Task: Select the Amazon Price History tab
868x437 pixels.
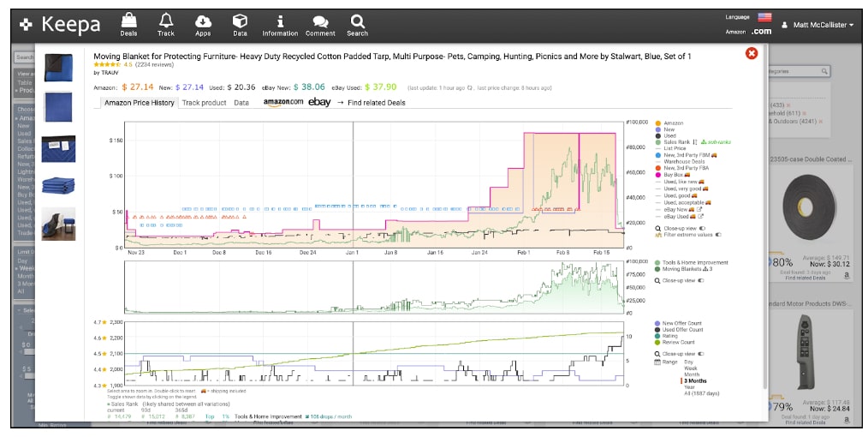Action: 139,103
